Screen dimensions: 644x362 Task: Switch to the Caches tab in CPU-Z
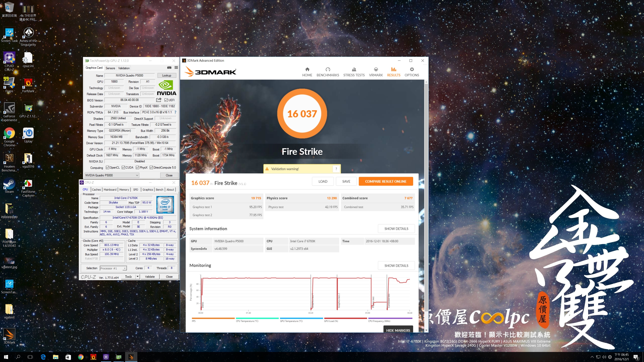(96, 190)
